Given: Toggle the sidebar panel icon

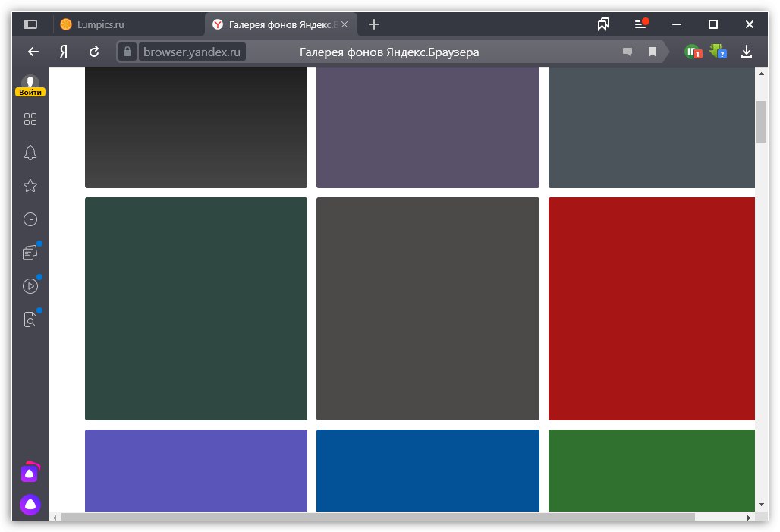Looking at the screenshot, I should click(30, 24).
